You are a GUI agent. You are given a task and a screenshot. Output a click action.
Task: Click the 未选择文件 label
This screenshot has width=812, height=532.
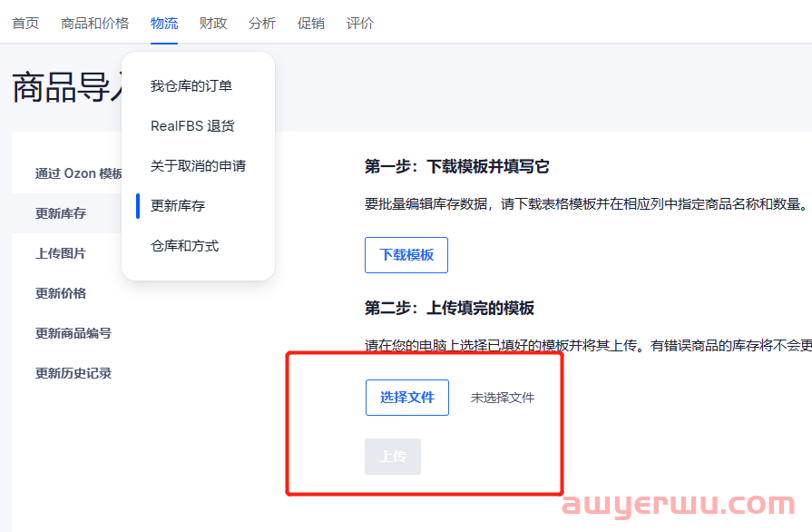[x=503, y=398]
